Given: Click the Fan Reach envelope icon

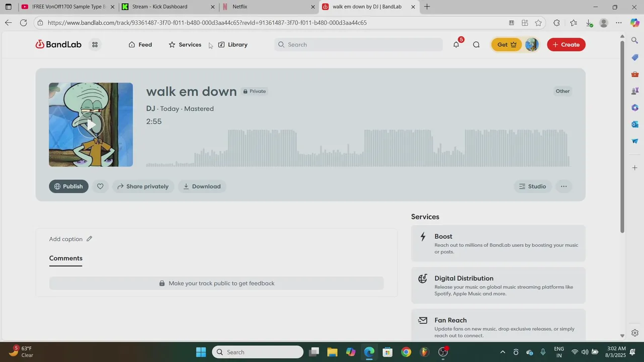Looking at the screenshot, I should pyautogui.click(x=423, y=320).
